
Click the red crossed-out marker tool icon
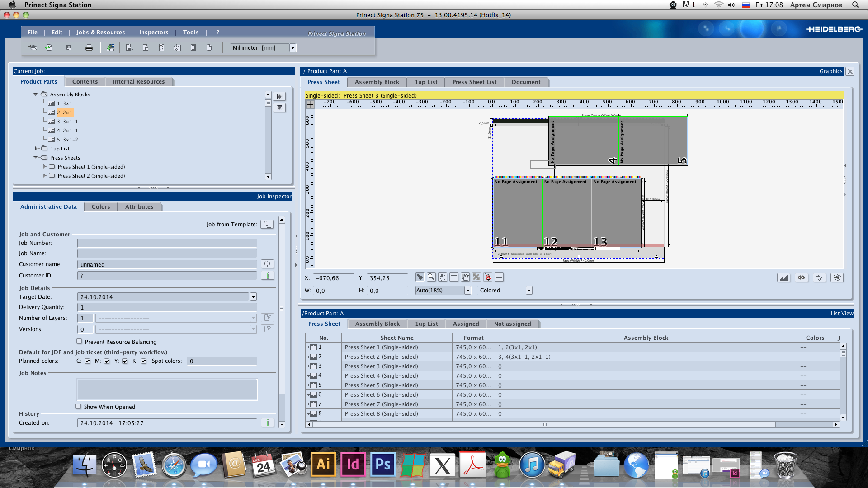(488, 277)
